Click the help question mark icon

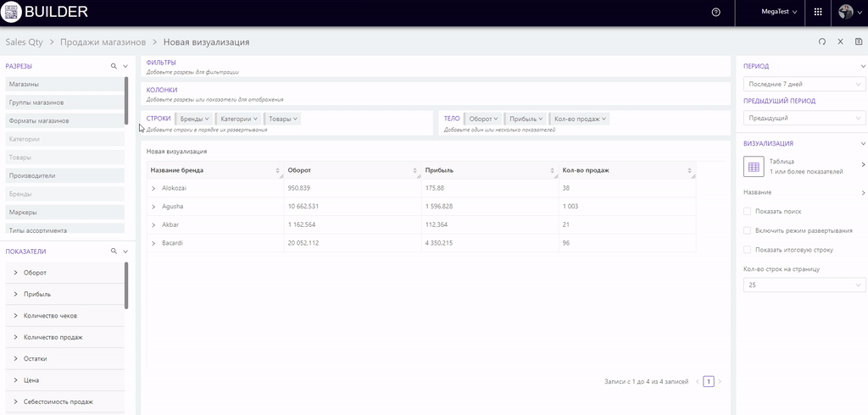click(x=716, y=13)
